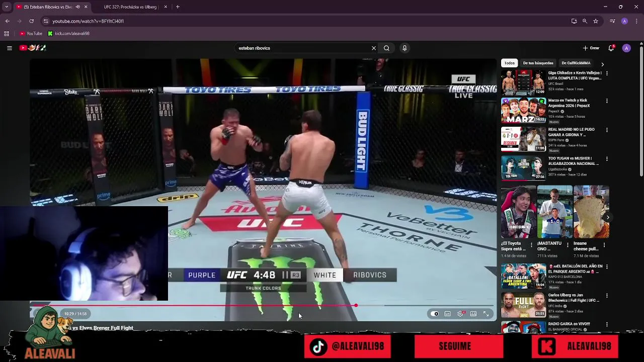
Task: Open the zoom level indicator in address bar
Action: coord(585,21)
